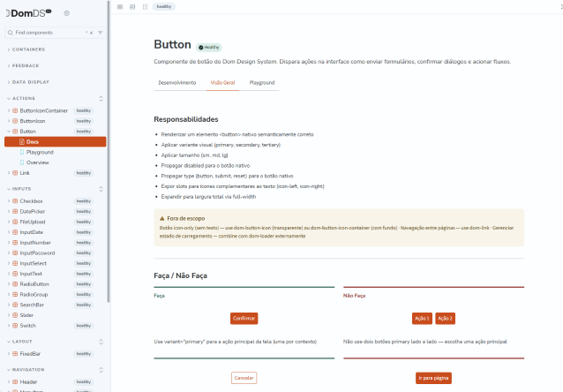Viewport: 563px width, 392px height.
Task: Collapse the Button tree item
Action: (x=9, y=132)
